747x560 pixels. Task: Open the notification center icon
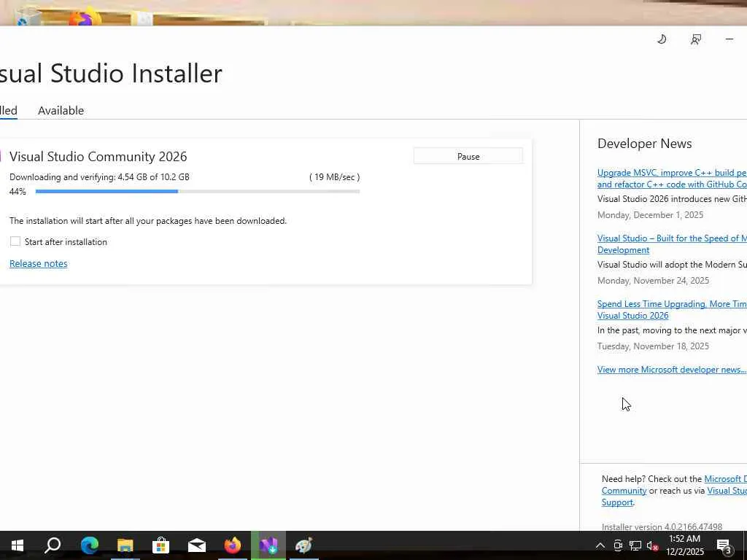click(x=724, y=546)
